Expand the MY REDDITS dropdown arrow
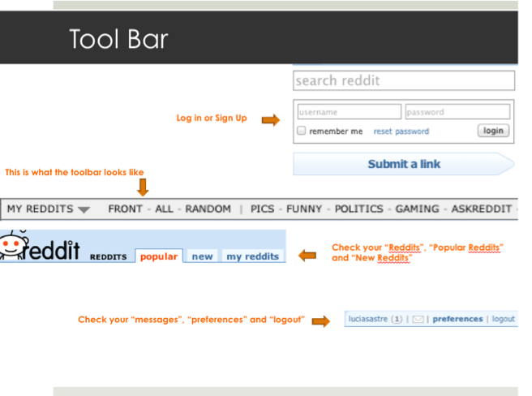This screenshot has height=396, width=532. pyautogui.click(x=84, y=209)
